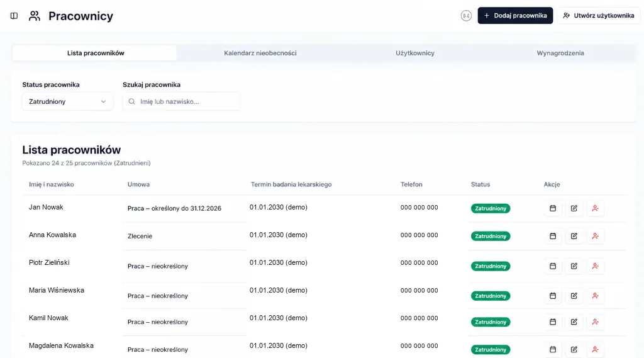The width and height of the screenshot is (644, 358).
Task: Click red remove-user icon for Jan Nowak
Action: (x=595, y=208)
